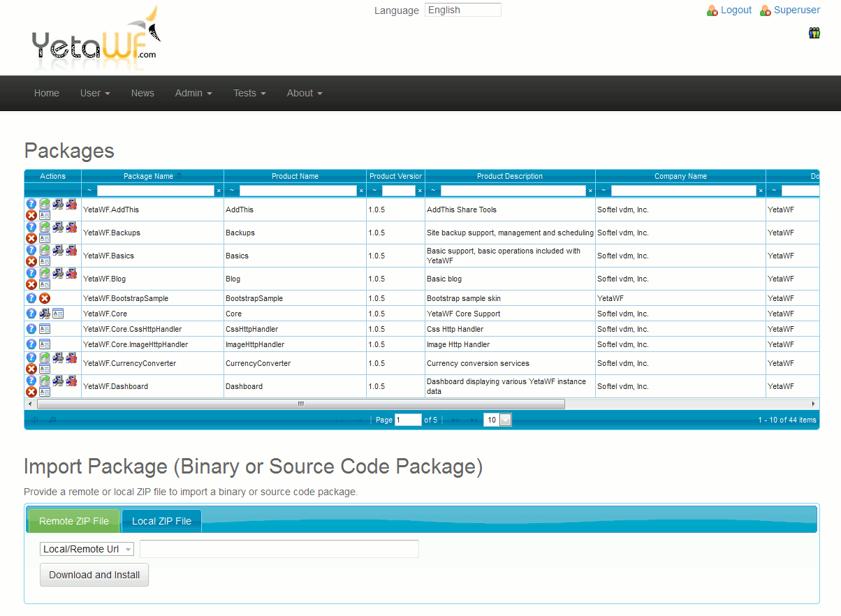Click the localize icon for YetaWF.Core.CssHttpHandler
Viewport: 841px width, 616px height.
(x=45, y=329)
